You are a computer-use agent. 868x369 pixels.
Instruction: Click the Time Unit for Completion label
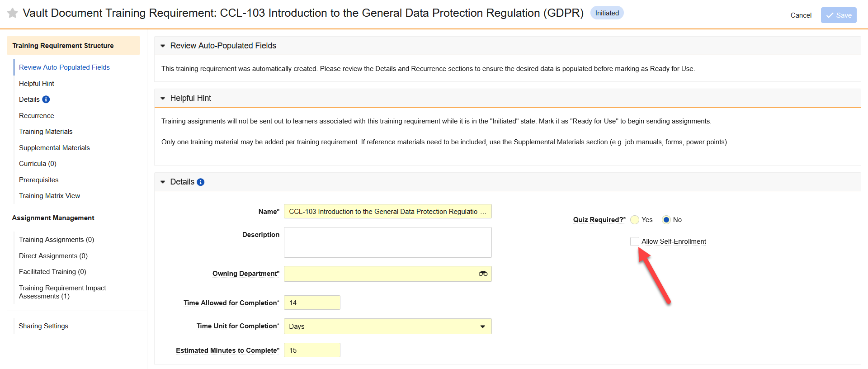[238, 326]
